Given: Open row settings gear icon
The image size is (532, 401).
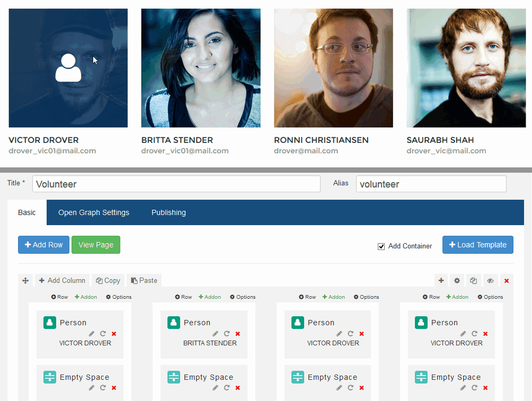Looking at the screenshot, I should click(457, 281).
